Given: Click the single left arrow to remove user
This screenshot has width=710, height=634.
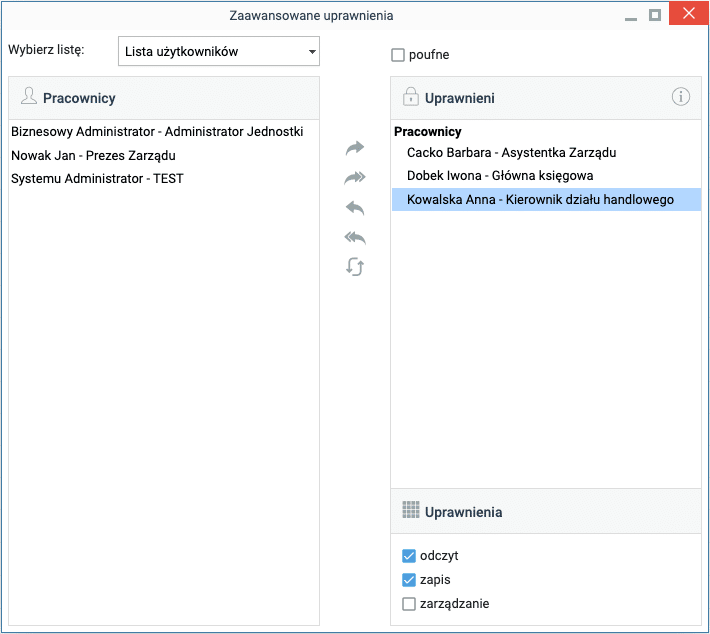Looking at the screenshot, I should point(355,208).
